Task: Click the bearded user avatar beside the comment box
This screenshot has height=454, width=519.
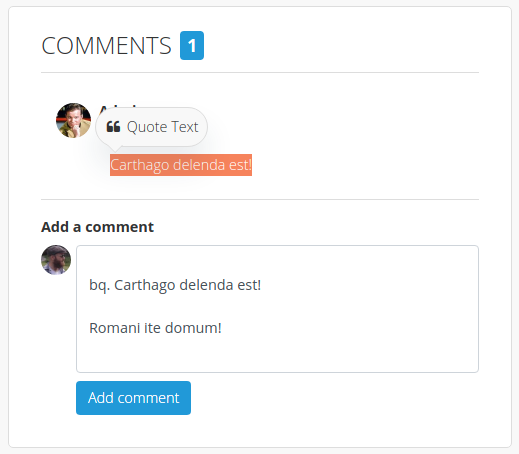Action: click(x=56, y=260)
